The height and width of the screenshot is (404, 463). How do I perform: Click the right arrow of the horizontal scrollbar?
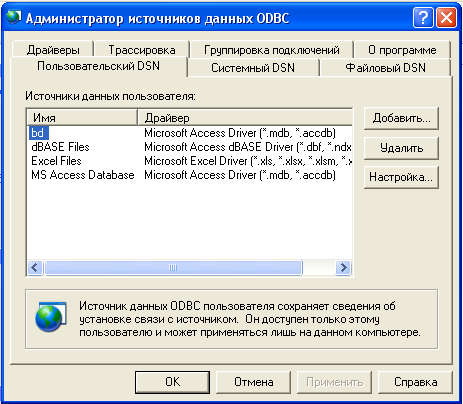point(343,267)
